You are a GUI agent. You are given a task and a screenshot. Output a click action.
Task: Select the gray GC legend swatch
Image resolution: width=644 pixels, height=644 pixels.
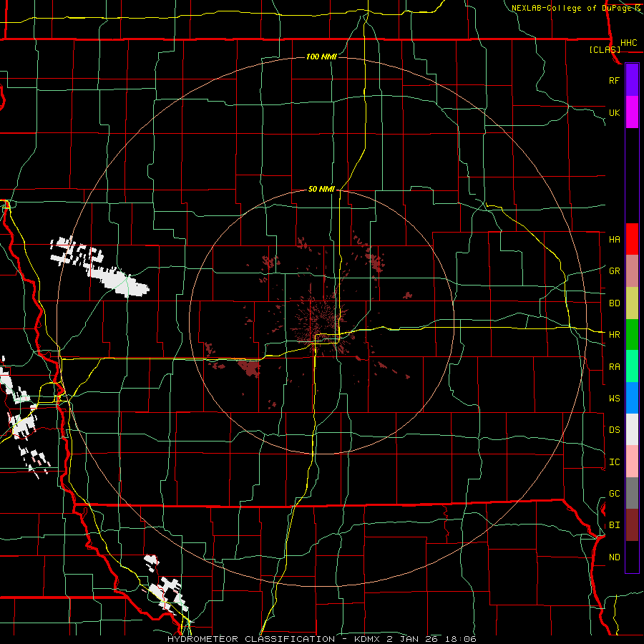pos(632,493)
